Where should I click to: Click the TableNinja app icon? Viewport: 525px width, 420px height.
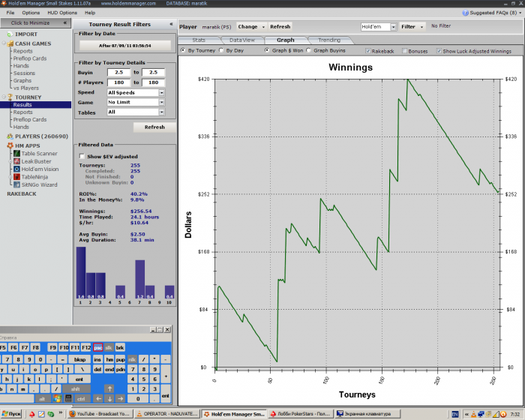[x=16, y=176]
